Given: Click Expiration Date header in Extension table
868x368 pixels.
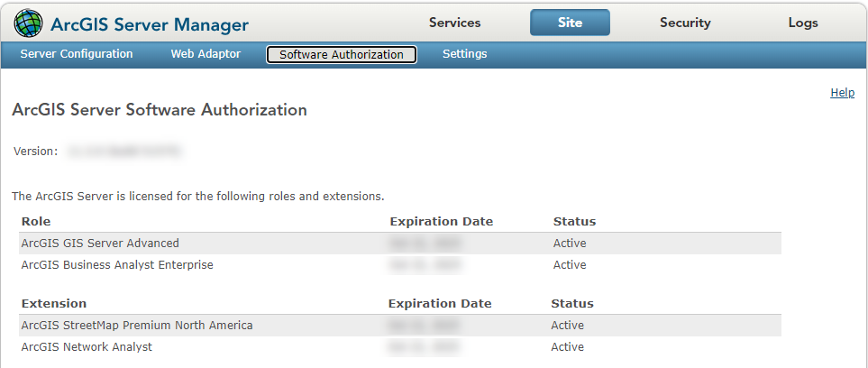Looking at the screenshot, I should 440,304.
